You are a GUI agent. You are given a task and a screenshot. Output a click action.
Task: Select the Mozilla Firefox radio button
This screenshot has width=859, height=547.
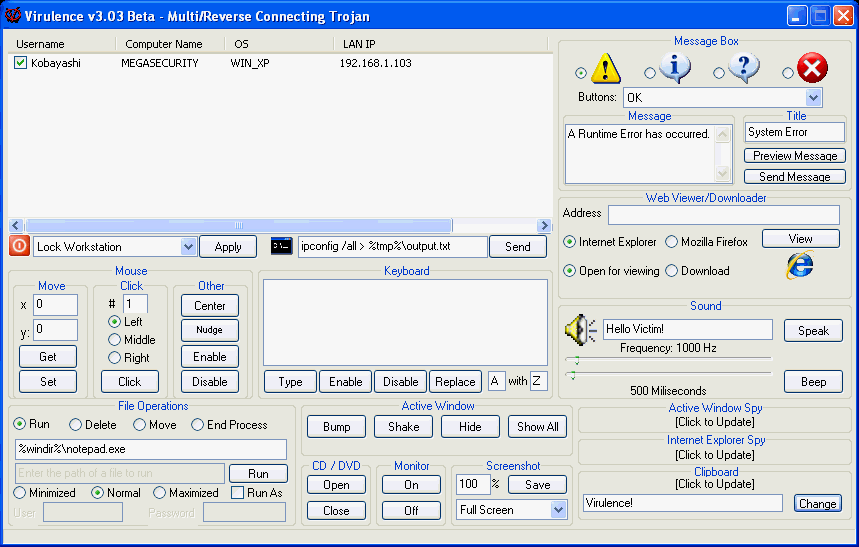[x=672, y=242]
